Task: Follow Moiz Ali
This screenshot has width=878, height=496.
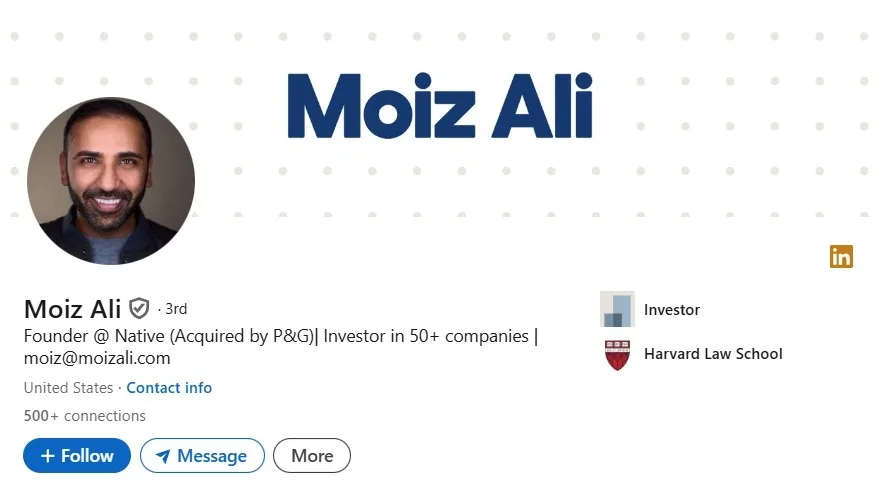Action: pyautogui.click(x=77, y=456)
